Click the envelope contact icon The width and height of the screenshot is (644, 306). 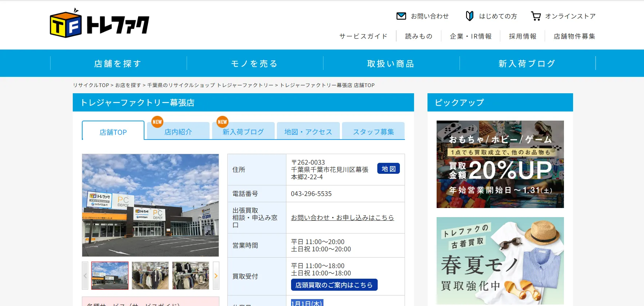click(x=401, y=16)
